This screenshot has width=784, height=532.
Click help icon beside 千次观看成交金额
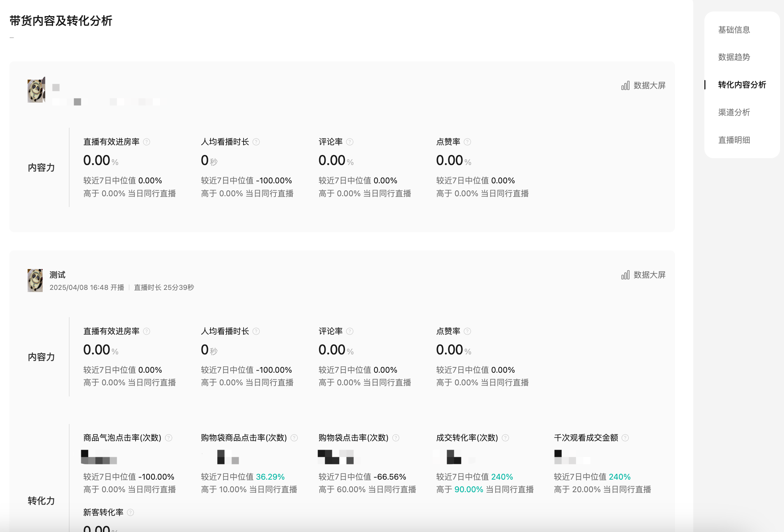(x=625, y=438)
